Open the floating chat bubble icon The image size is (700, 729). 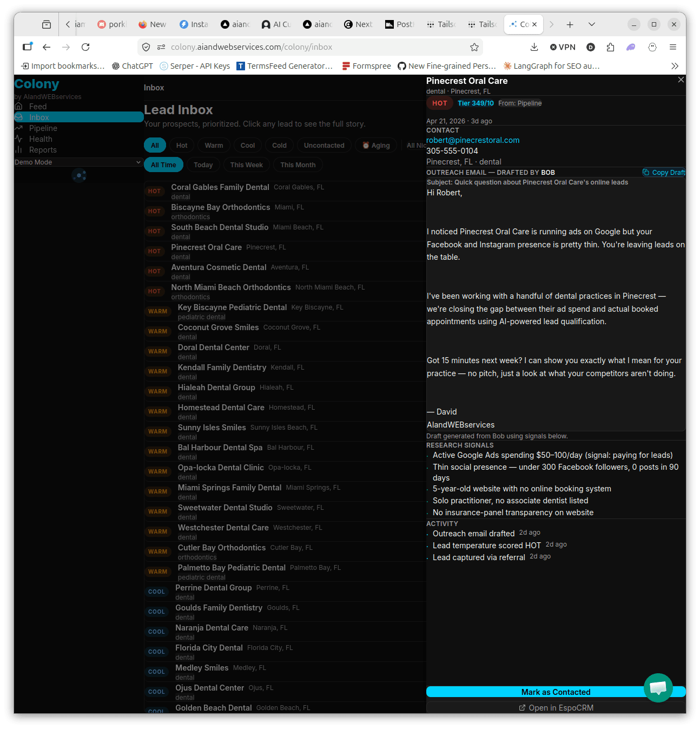click(658, 687)
